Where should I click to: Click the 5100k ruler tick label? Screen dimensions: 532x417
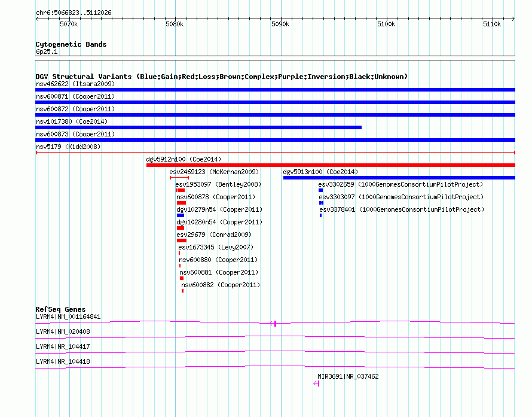386,24
